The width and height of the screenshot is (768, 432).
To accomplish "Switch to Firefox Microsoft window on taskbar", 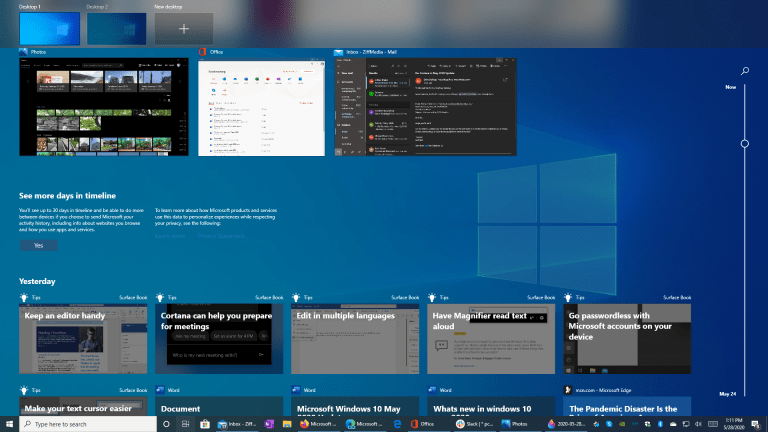I will tap(318, 424).
